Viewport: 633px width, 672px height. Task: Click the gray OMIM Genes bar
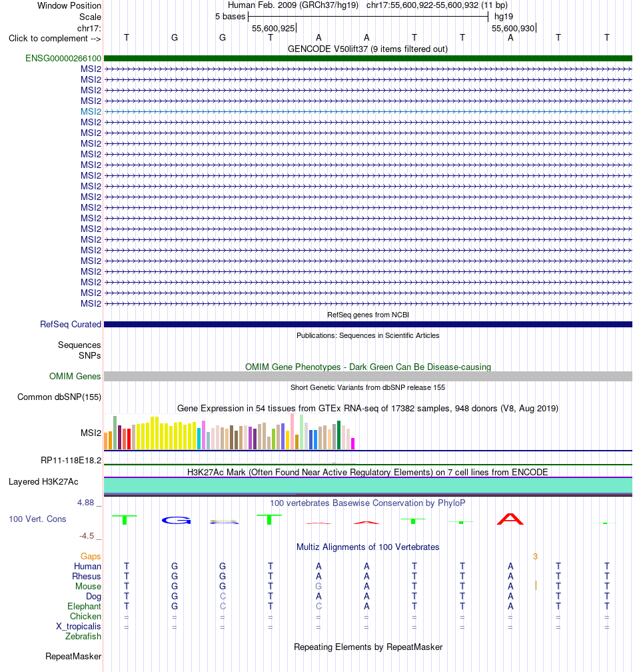[x=368, y=376]
